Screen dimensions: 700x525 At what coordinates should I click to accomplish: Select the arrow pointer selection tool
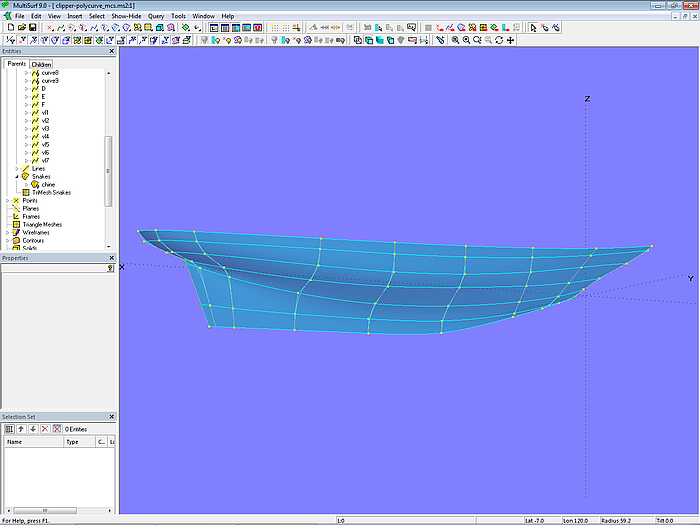coord(531,28)
